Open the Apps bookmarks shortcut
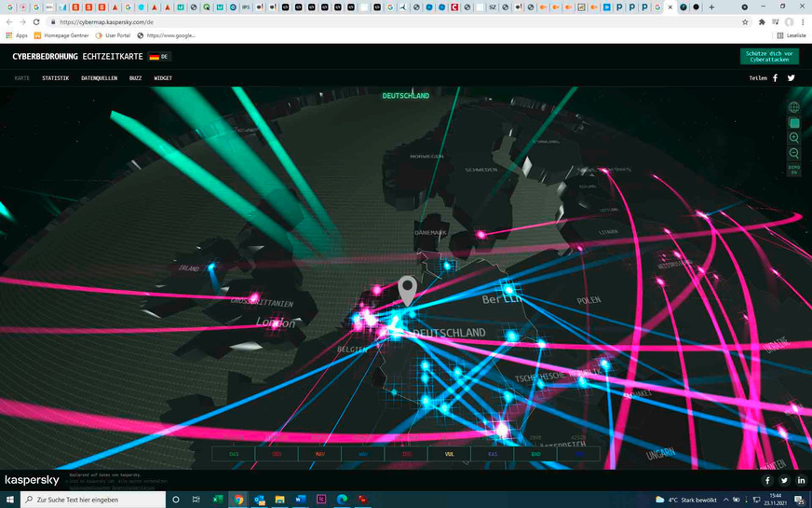 pos(17,35)
